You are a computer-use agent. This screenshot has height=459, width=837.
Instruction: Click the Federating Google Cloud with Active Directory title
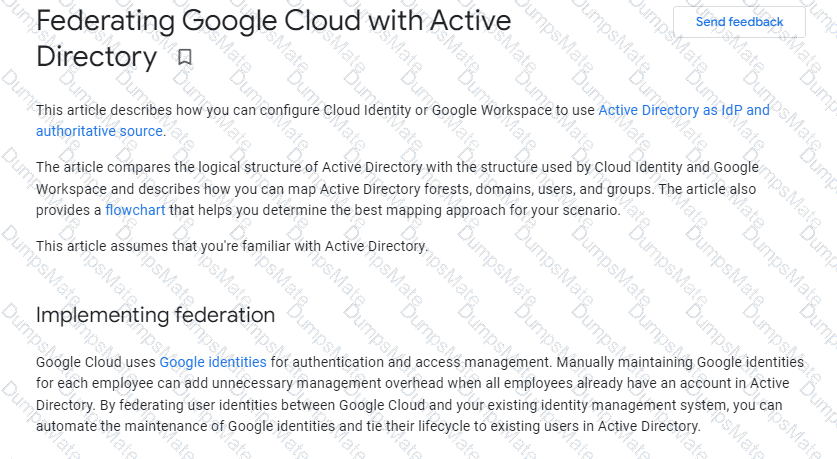[273, 38]
